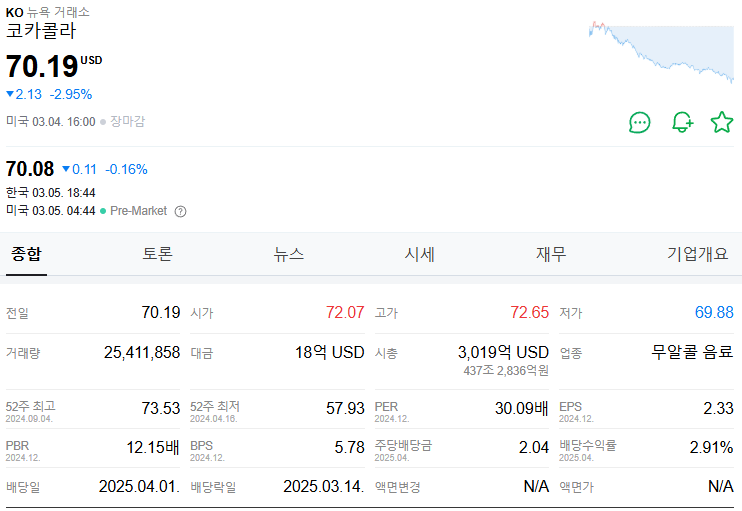Image resolution: width=742 pixels, height=511 pixels.
Task: Open the Pre-Market help question mark icon
Action: (180, 211)
